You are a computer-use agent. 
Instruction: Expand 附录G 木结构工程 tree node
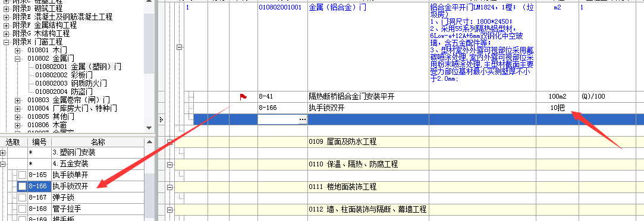point(6,34)
